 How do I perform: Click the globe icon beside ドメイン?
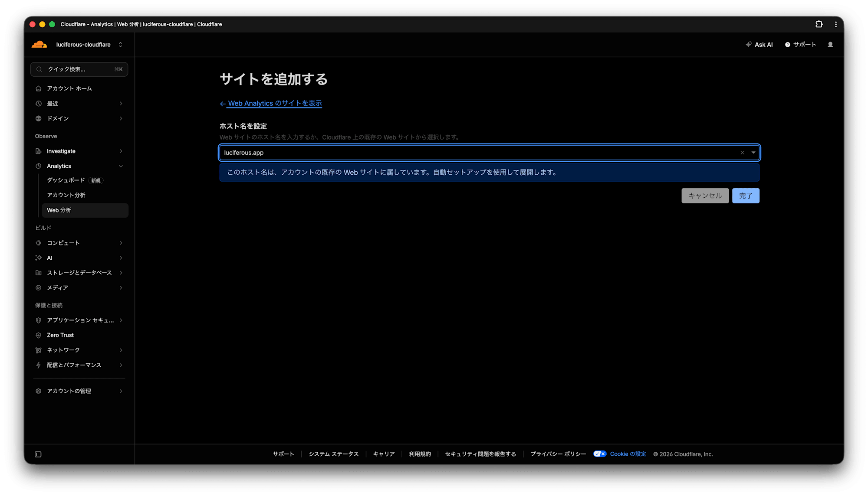39,118
